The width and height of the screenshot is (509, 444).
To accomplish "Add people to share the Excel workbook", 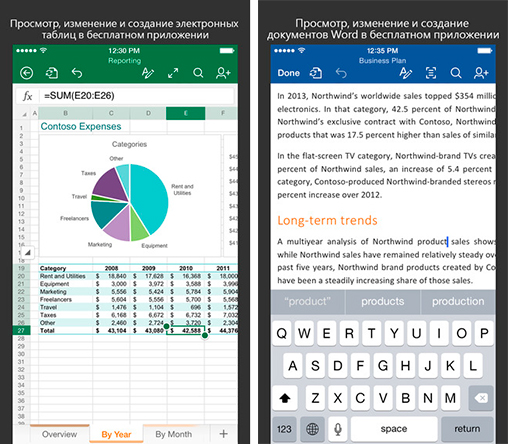I will point(223,73).
